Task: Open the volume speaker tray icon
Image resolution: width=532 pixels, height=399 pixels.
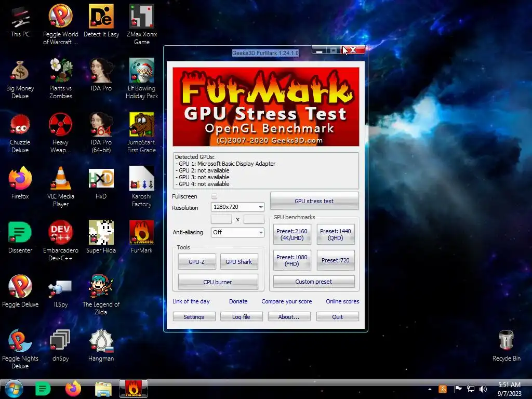Action: [483, 389]
